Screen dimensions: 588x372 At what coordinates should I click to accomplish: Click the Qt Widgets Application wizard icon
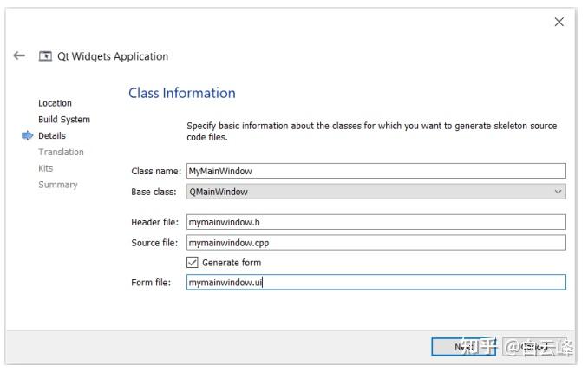tap(45, 56)
